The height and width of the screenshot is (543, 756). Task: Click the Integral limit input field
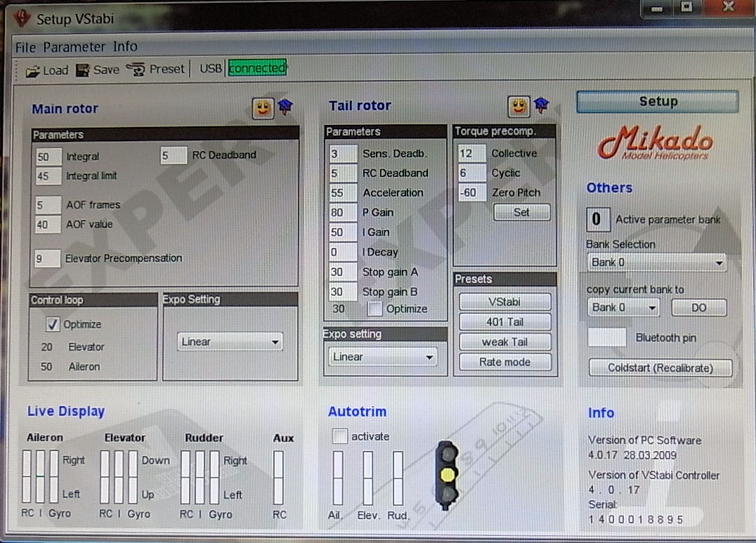[x=48, y=176]
